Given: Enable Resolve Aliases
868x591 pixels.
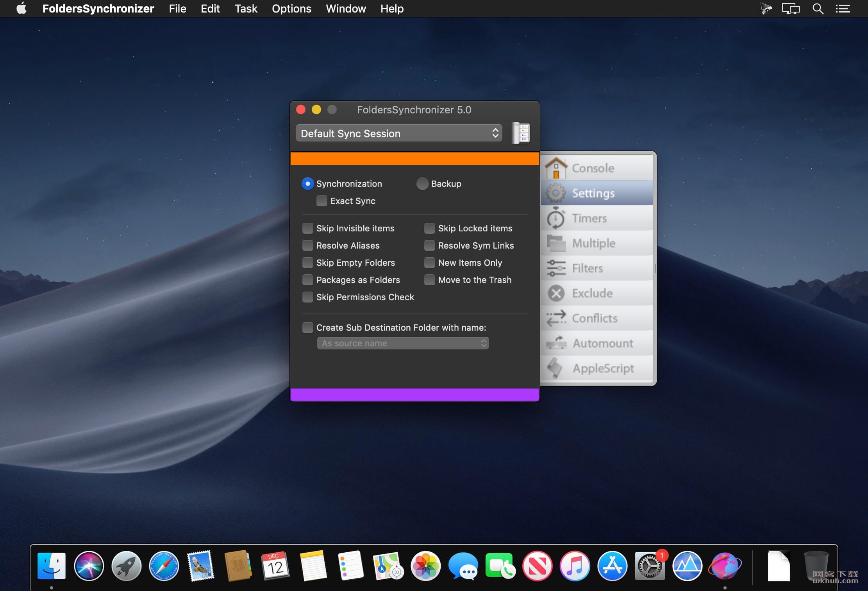Looking at the screenshot, I should [308, 245].
